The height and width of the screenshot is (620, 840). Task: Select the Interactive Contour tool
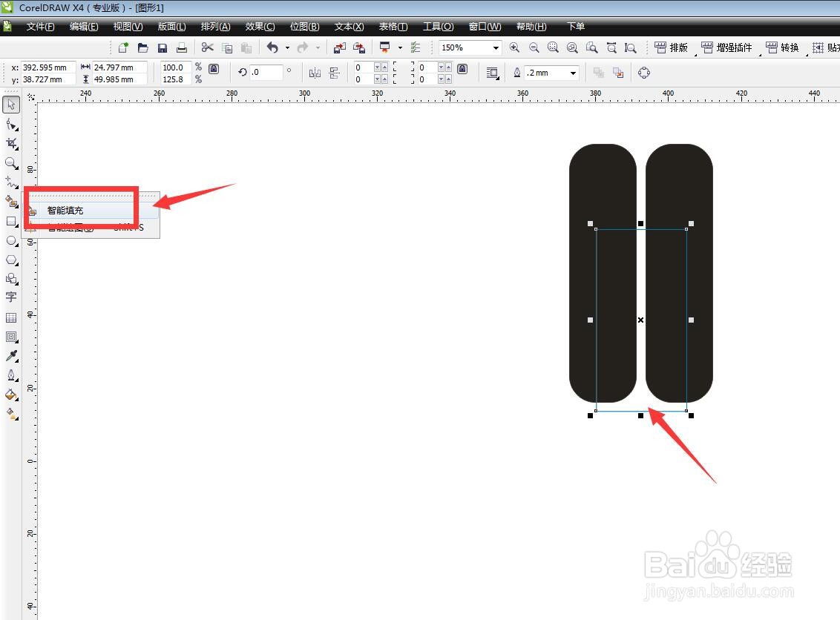click(11, 337)
